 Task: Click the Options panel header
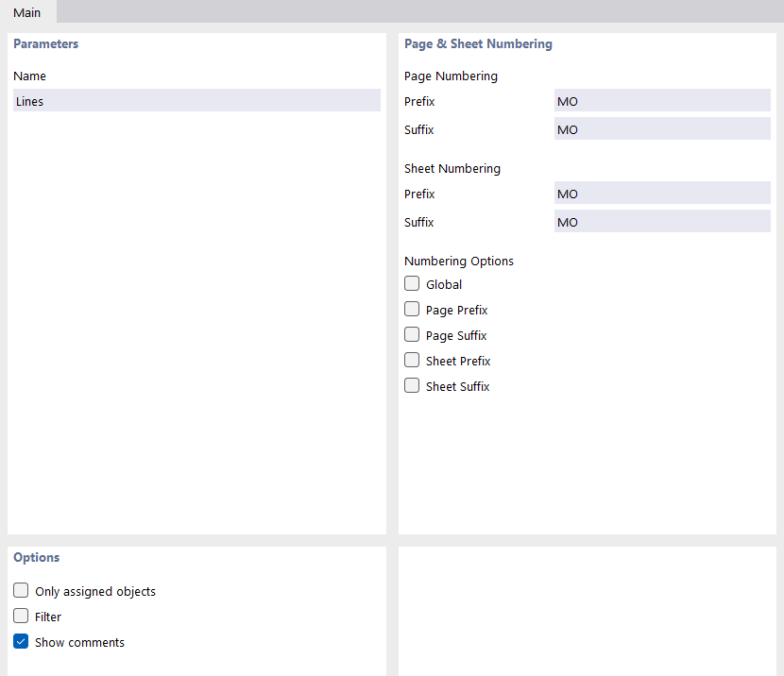[x=36, y=557]
